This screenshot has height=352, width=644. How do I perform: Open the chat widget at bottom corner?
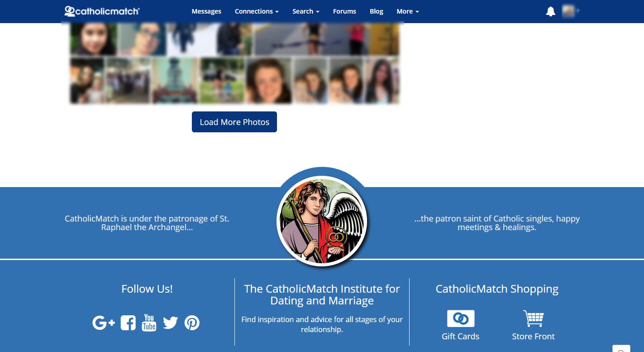621,349
